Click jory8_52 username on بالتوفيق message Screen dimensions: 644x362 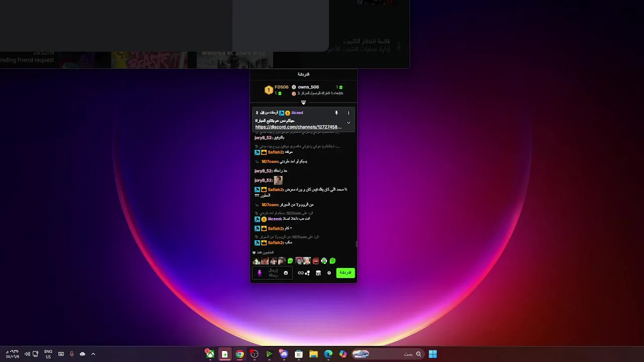(264, 137)
